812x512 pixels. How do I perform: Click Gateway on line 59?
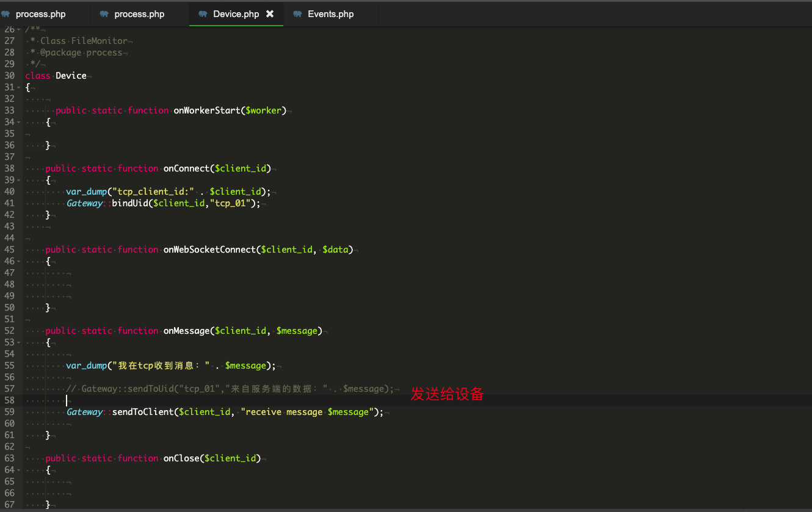tap(84, 412)
